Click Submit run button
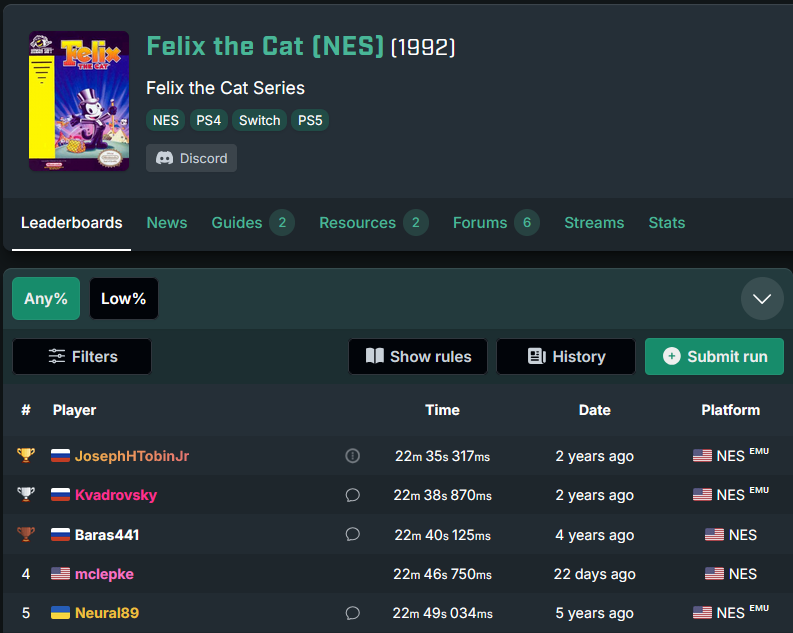 pyautogui.click(x=714, y=356)
